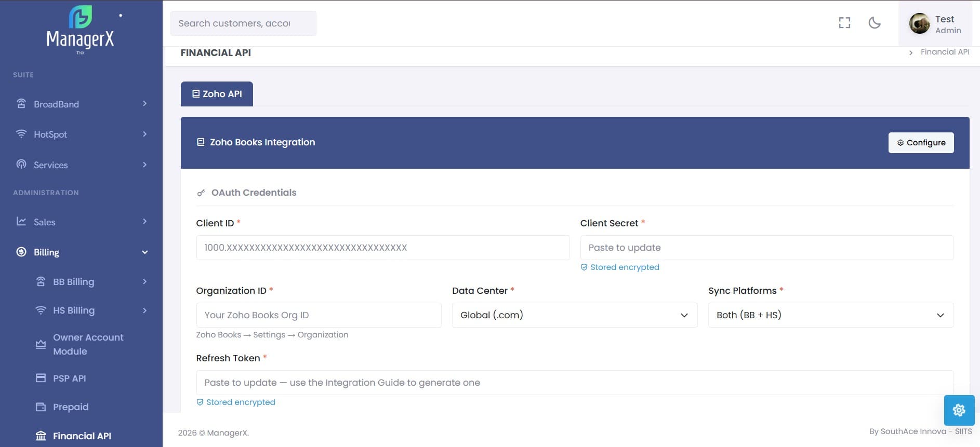Expand the Sales menu chevron
Screen dimensions: 980x447
click(x=145, y=222)
